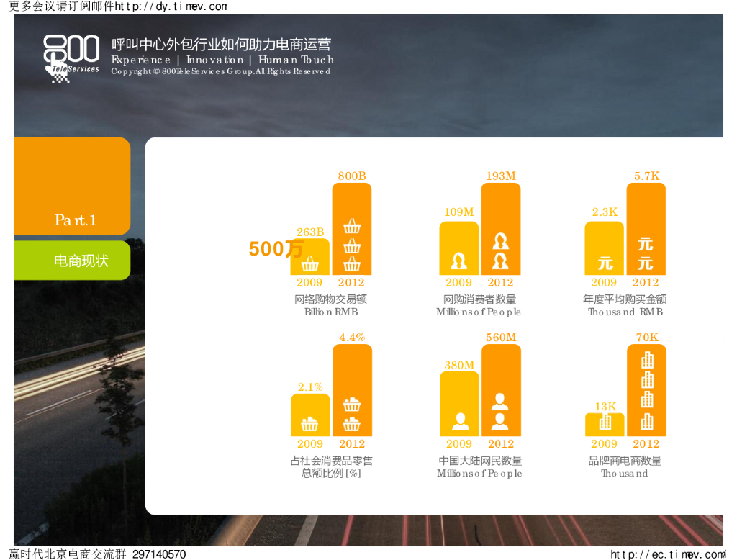Viewport: 737px width, 560px height.
Task: Click the basket icon in 263B bar
Action: tap(309, 263)
